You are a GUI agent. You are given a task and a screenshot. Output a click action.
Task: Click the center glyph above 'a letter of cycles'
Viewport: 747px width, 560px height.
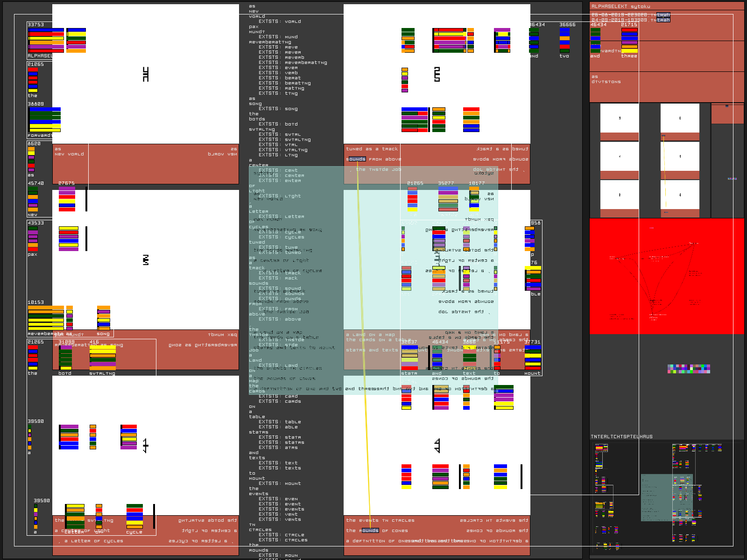coord(146,446)
